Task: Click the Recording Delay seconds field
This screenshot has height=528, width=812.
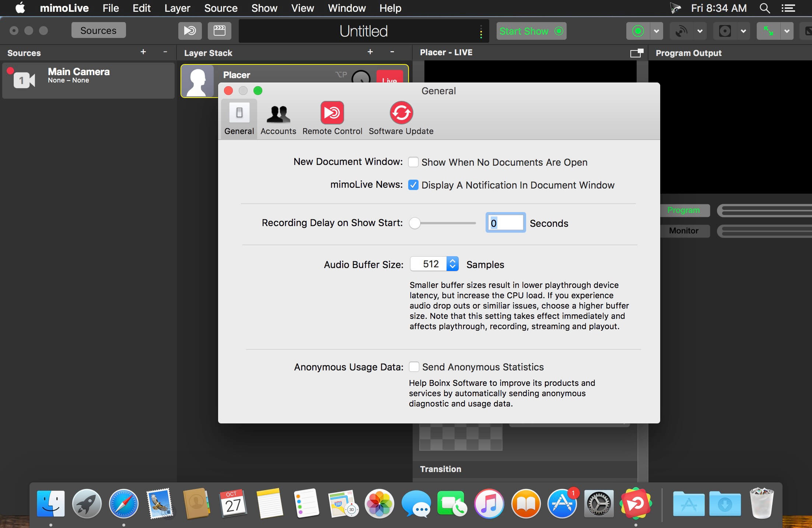Action: pos(505,223)
